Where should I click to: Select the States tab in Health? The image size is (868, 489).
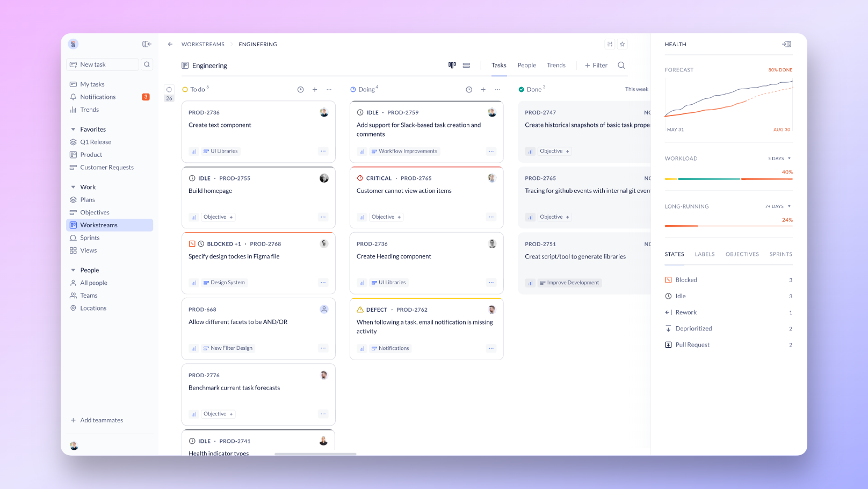point(675,254)
